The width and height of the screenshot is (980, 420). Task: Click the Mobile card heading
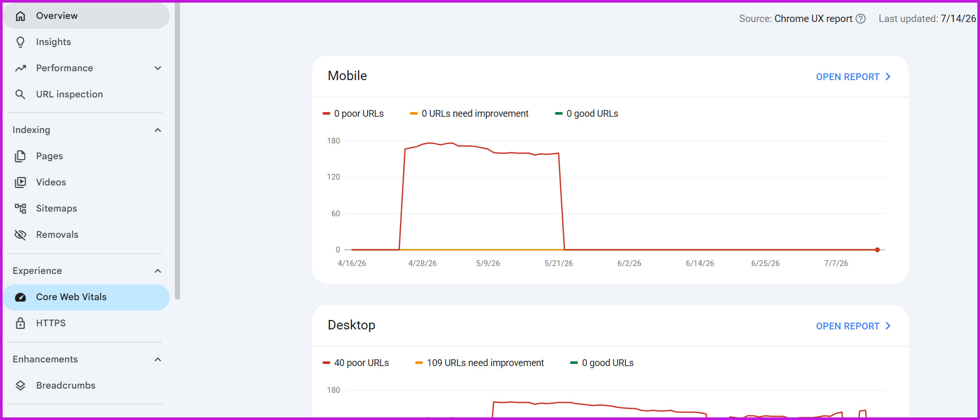click(x=348, y=76)
